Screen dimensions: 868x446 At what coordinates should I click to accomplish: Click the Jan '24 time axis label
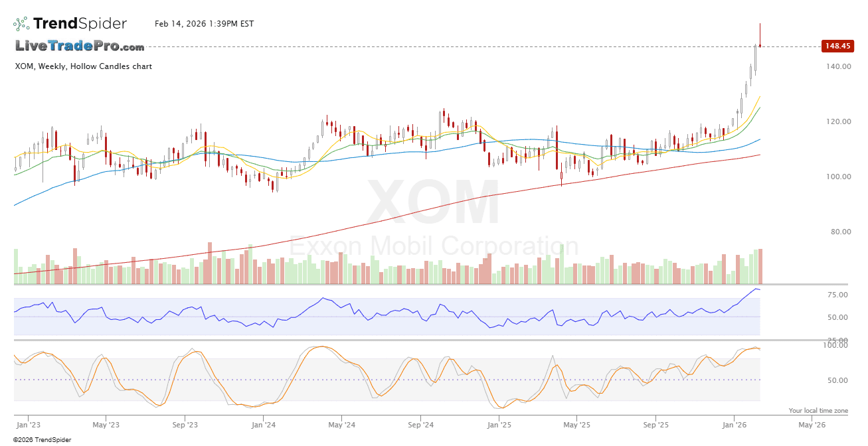(x=264, y=424)
